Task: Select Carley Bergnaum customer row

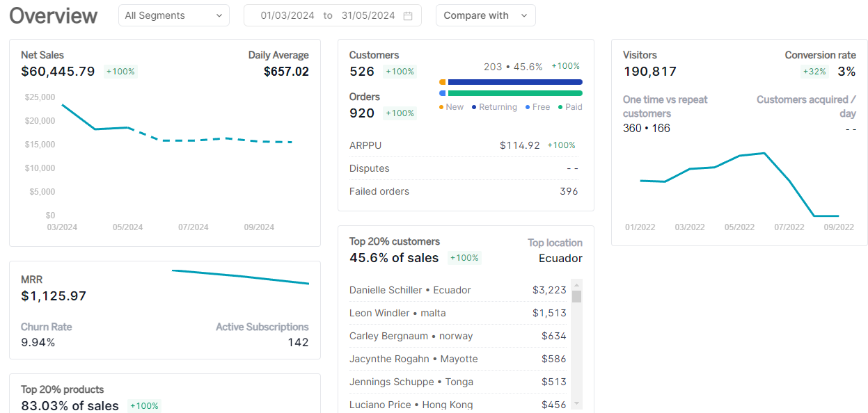Action: click(x=458, y=336)
